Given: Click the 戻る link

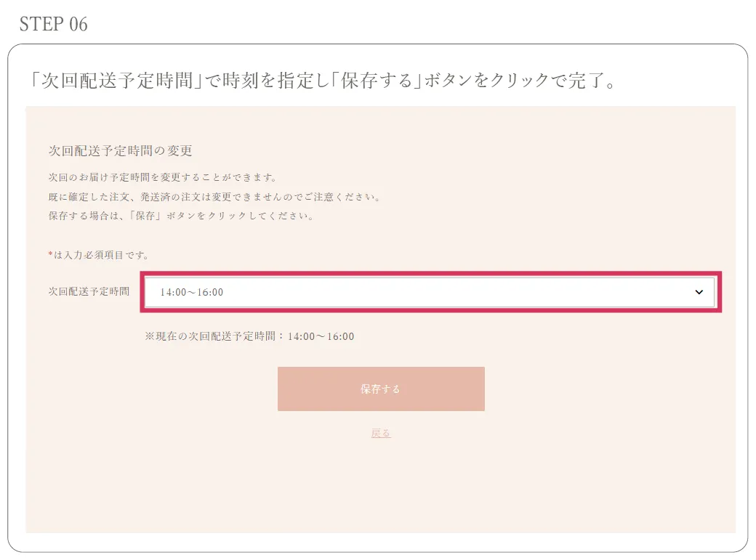Looking at the screenshot, I should [x=381, y=433].
